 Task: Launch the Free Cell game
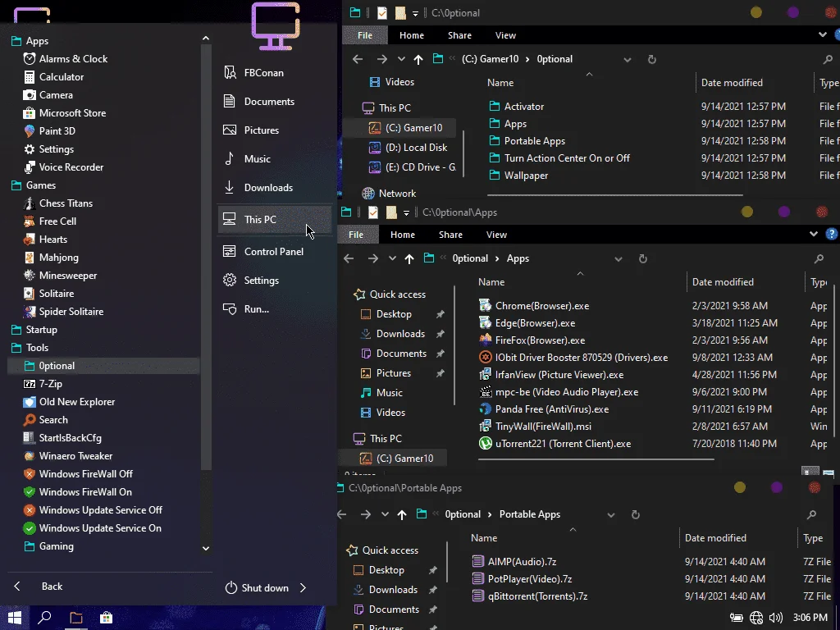pyautogui.click(x=57, y=221)
